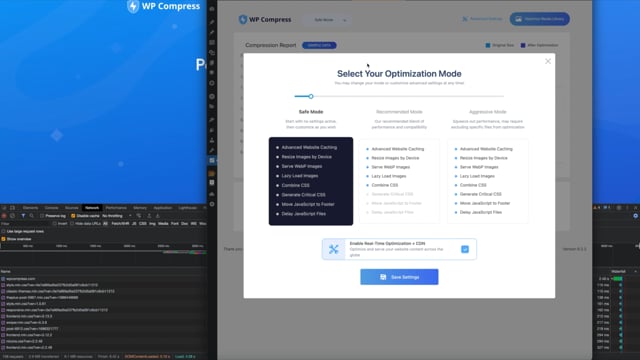This screenshot has height=360, width=640.
Task: Filter requests by CSS type
Action: click(142, 224)
